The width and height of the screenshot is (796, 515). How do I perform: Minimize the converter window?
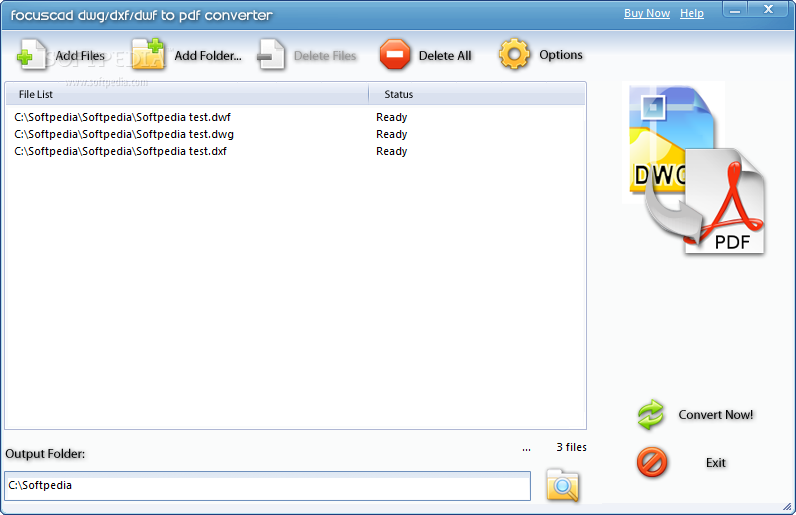coord(735,10)
